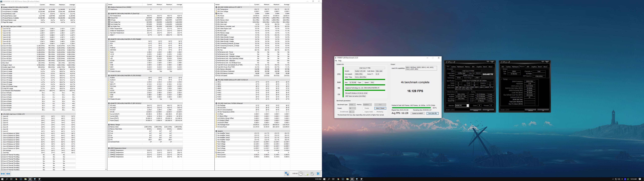
Task: Open HWiNFO remote network monitors icon
Action: [x=287, y=174]
